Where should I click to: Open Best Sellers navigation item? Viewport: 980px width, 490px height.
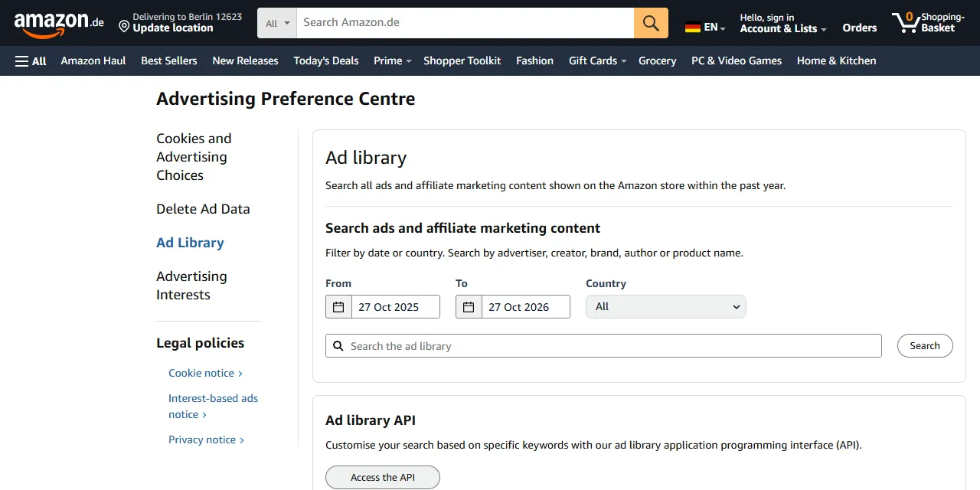pyautogui.click(x=169, y=60)
